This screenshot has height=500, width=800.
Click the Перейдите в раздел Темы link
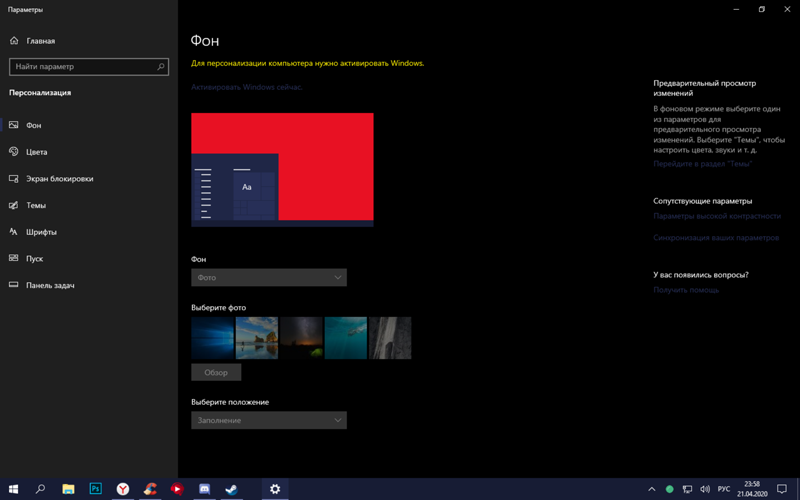point(703,164)
